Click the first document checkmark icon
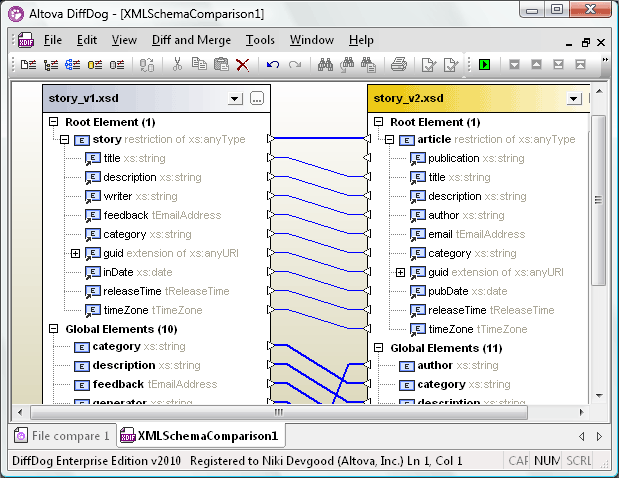 click(429, 64)
